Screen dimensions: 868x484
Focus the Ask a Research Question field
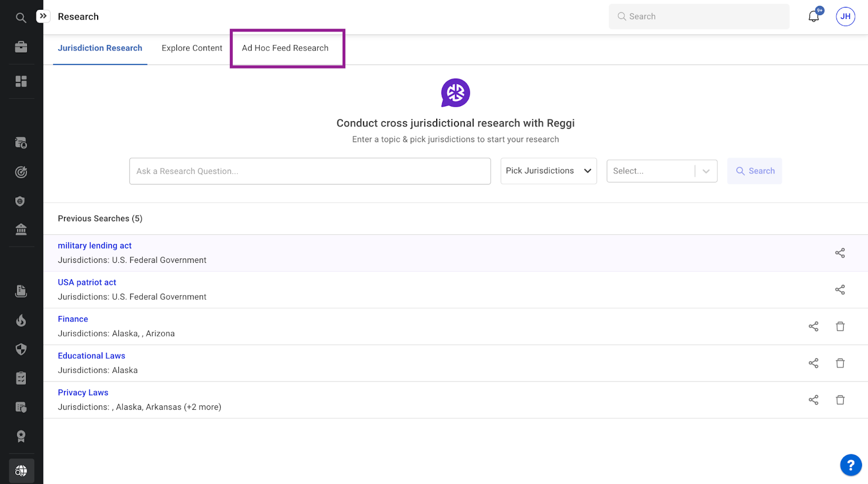click(x=309, y=171)
